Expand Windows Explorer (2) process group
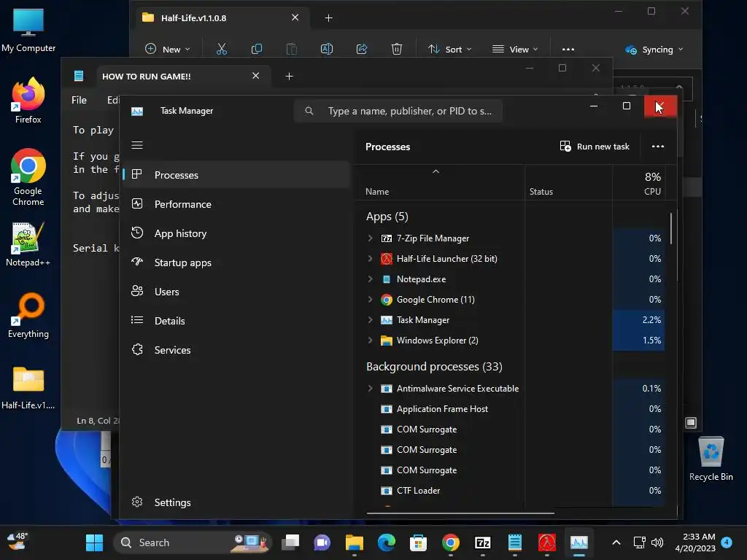 point(370,341)
